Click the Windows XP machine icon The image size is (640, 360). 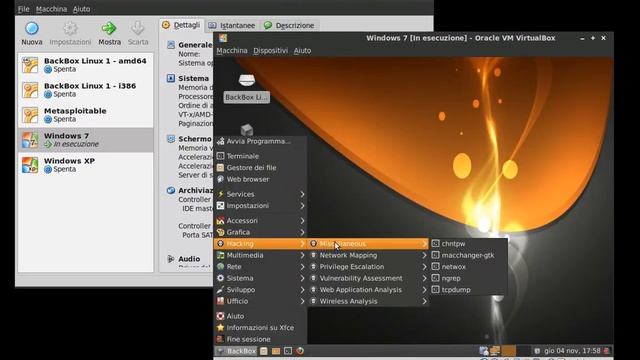click(x=30, y=165)
